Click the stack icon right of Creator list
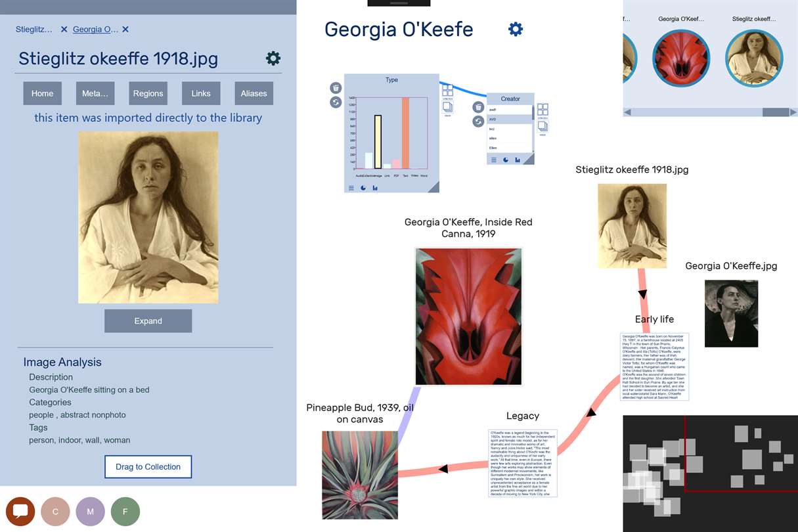The width and height of the screenshot is (798, 532). (x=543, y=126)
